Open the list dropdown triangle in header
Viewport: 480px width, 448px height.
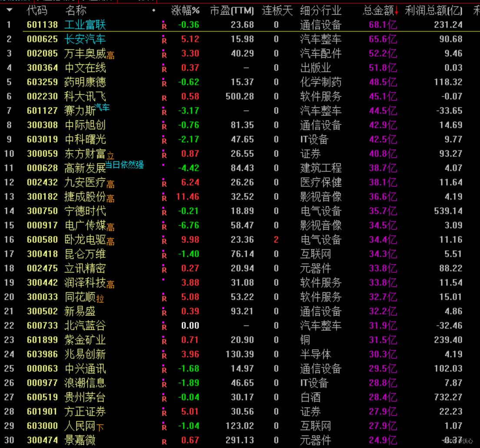coord(10,10)
